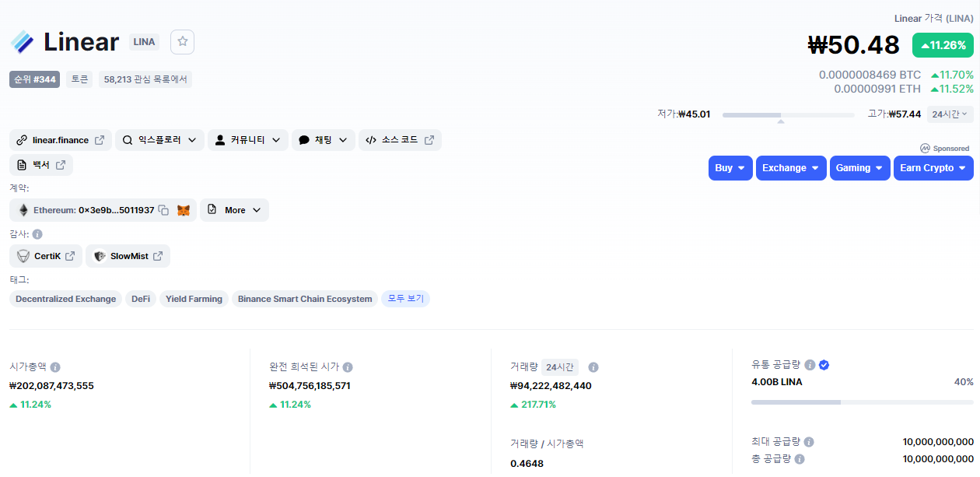Click the SlowMist logo icon
Viewport: 980px width, 477px height.
click(x=100, y=256)
